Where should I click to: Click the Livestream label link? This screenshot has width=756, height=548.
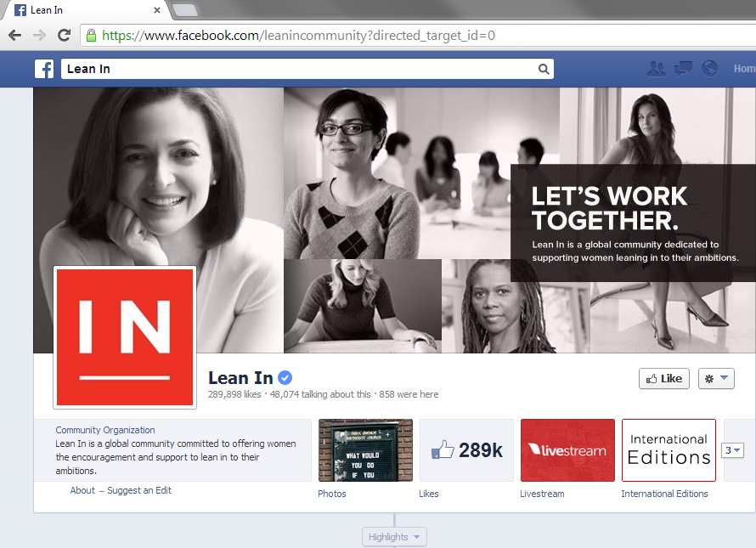(x=542, y=494)
